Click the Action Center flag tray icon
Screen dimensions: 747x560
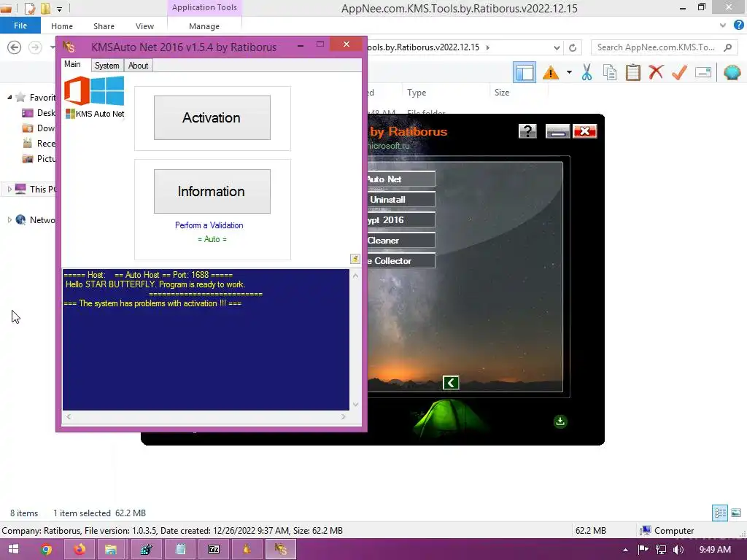(643, 550)
